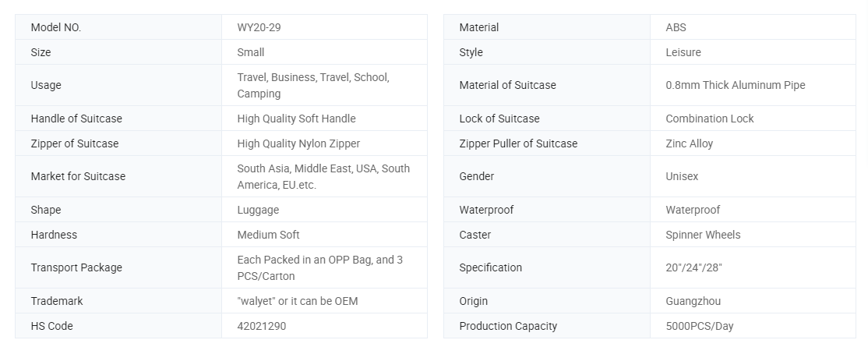Select the HS Code value 42021290
This screenshot has height=347, width=868.
coord(261,326)
